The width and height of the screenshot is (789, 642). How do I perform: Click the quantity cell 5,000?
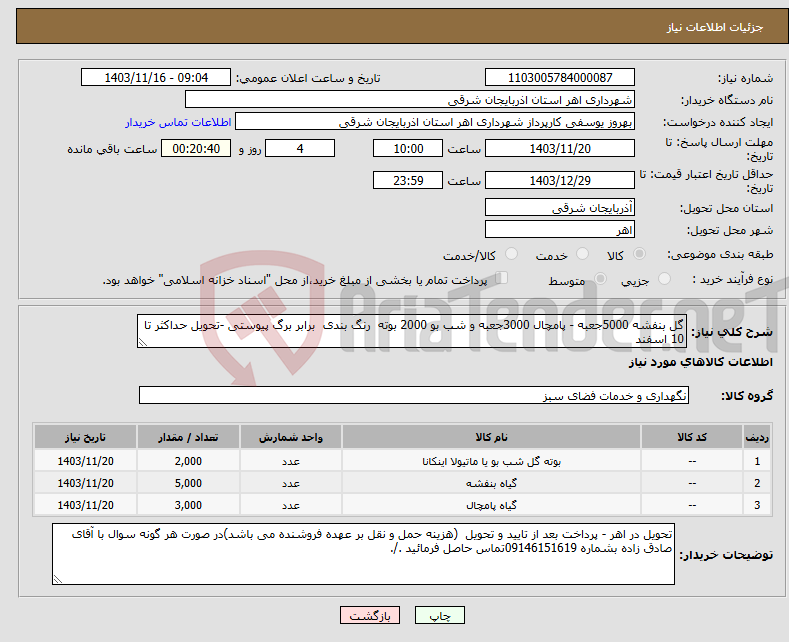pyautogui.click(x=188, y=484)
